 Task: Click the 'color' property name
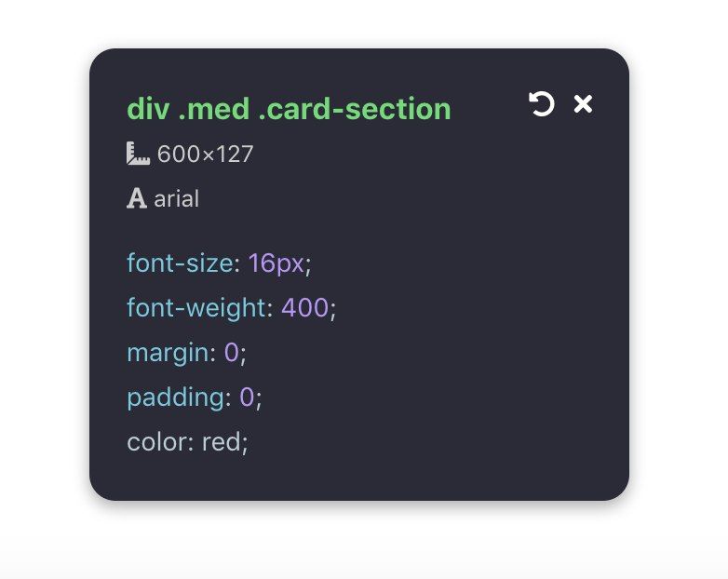pyautogui.click(x=156, y=442)
